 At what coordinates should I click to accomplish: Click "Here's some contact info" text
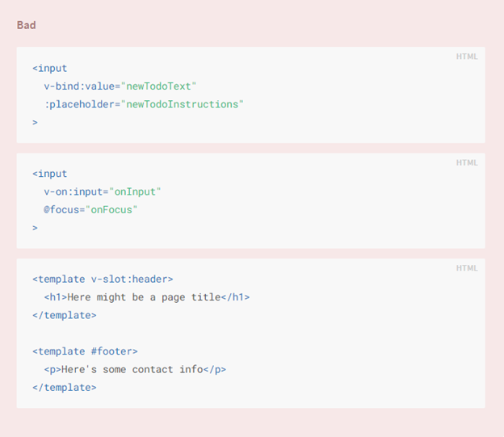point(132,369)
